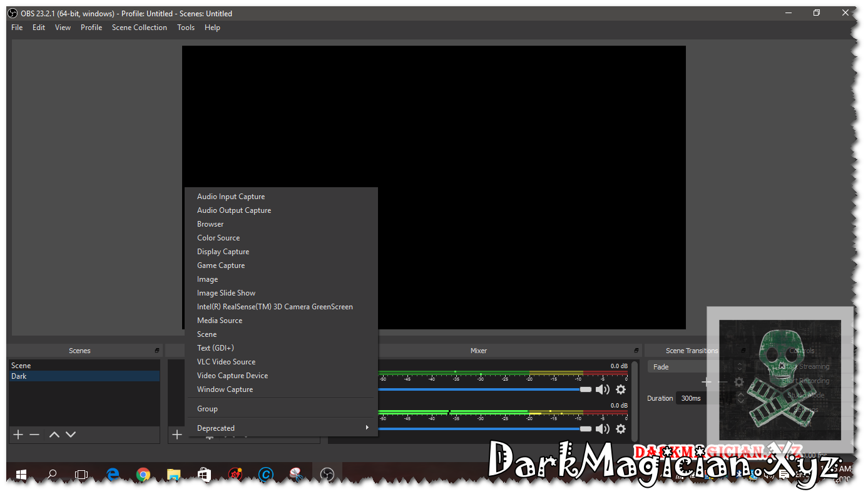Expand the Deprecated submenu
Viewport: 868px width, 494px height.
[x=281, y=428]
